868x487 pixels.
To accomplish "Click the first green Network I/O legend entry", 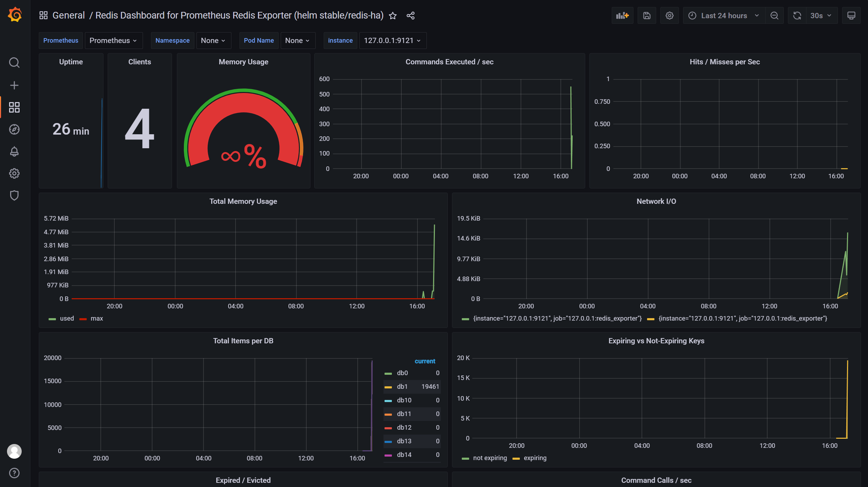I will pyautogui.click(x=557, y=318).
